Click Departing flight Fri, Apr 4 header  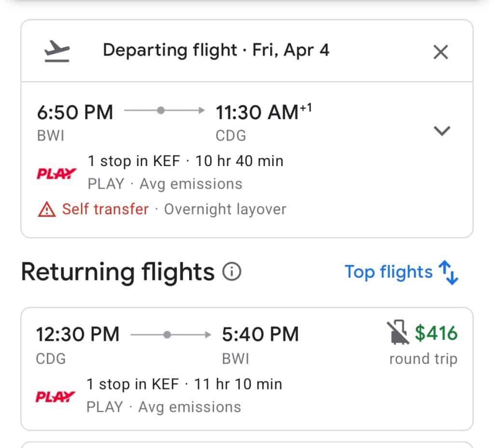[x=216, y=51]
